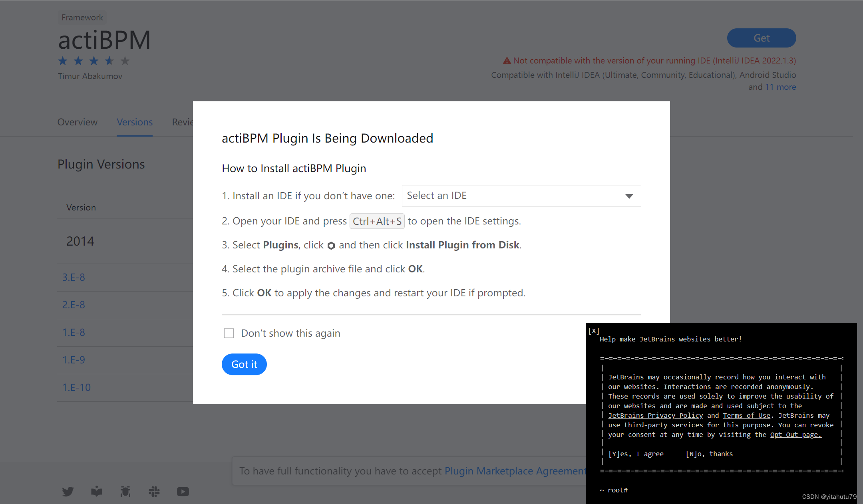The width and height of the screenshot is (863, 504).
Task: Switch to the Overview tab
Action: (x=78, y=122)
